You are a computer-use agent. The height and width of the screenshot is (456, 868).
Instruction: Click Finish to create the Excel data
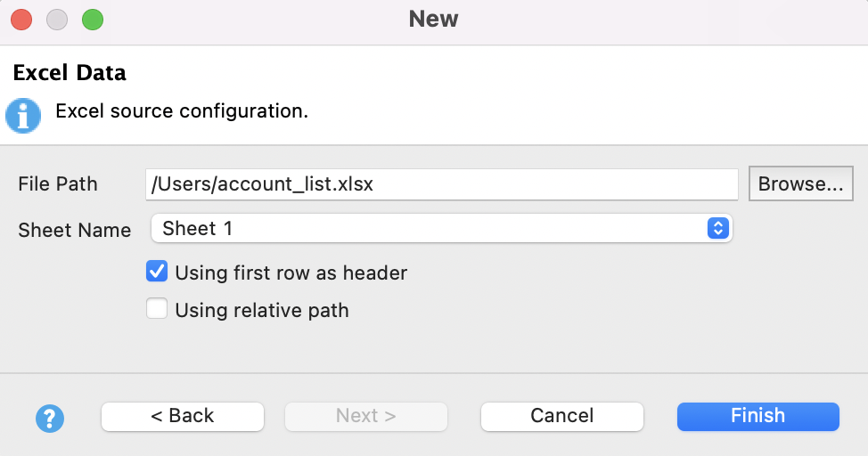point(757,416)
